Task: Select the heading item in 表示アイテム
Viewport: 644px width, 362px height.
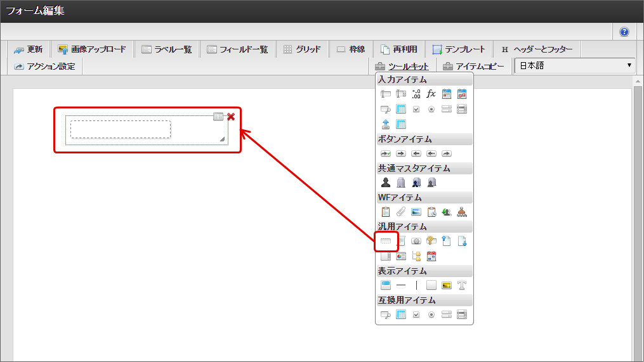Action: point(385,285)
